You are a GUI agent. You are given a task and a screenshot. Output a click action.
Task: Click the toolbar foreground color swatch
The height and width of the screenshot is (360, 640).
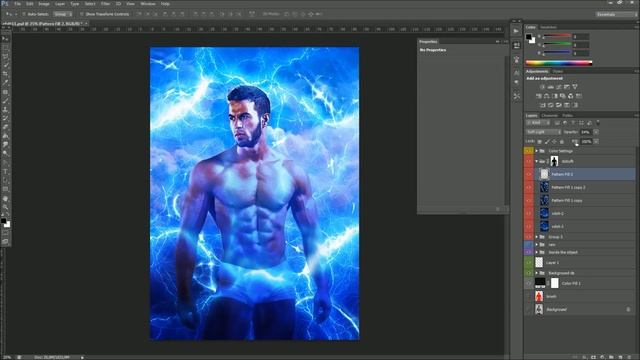pos(3,221)
